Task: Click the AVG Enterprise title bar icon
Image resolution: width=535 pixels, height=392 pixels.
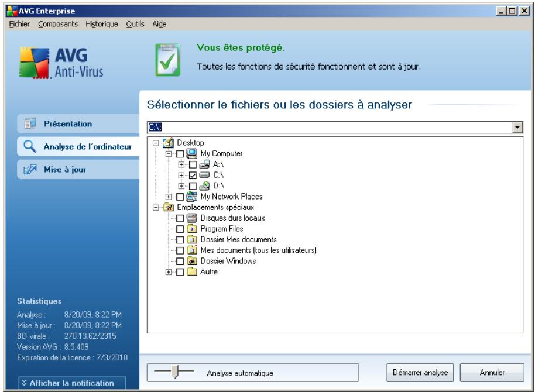Action: tap(12, 11)
